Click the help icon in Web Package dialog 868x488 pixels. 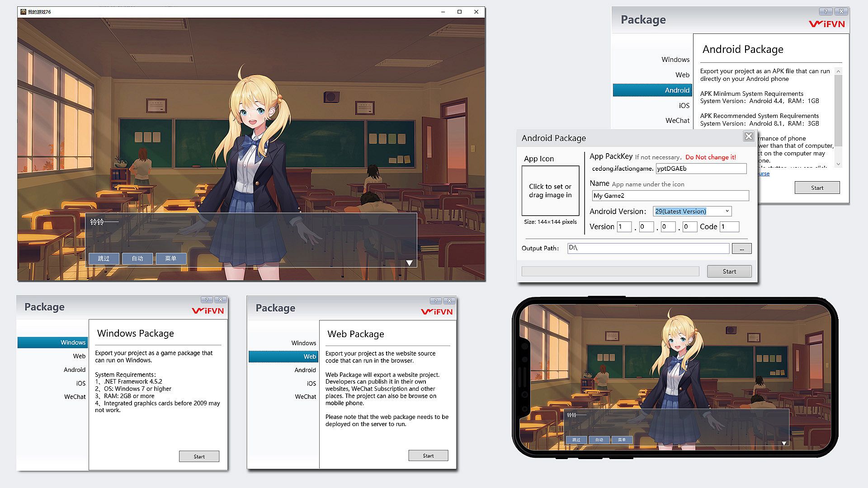(x=435, y=300)
